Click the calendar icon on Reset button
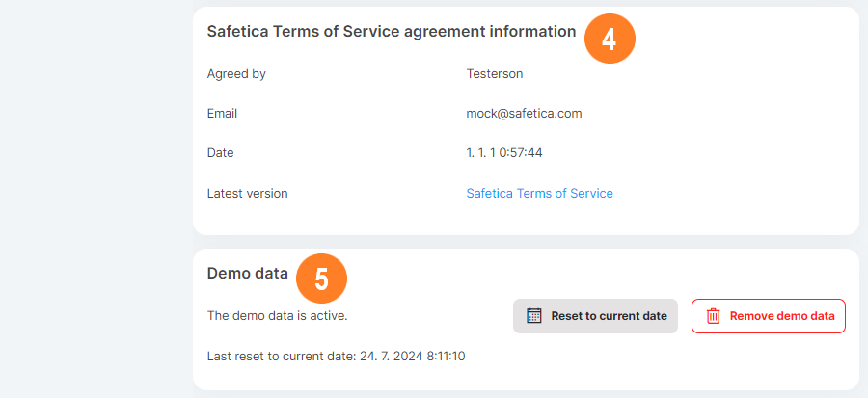Screen dimensions: 868x398 click(533, 316)
